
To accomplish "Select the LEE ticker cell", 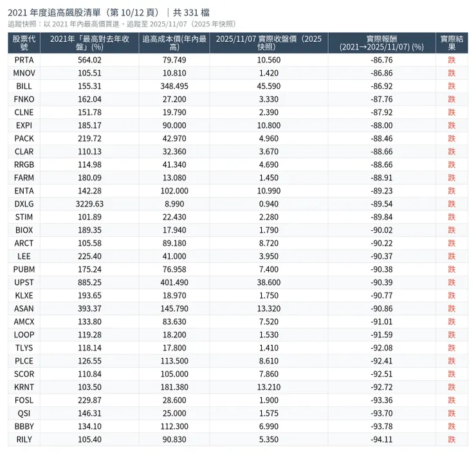I will [x=24, y=256].
